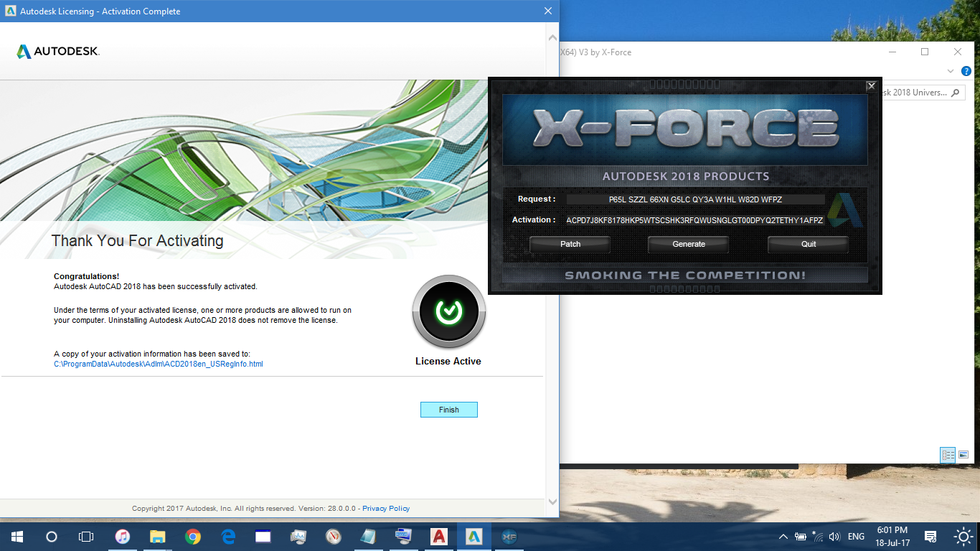
Task: Open the battery status tray icon
Action: click(801, 537)
